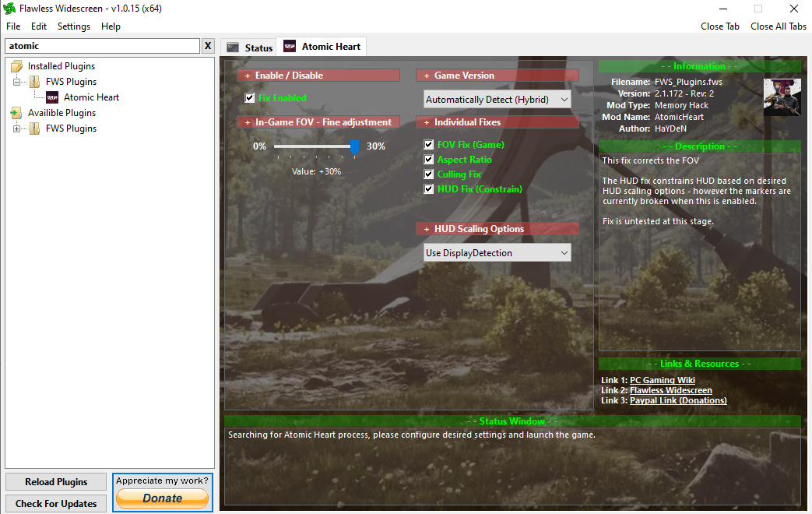Viewport: 812px width, 514px height.
Task: Click the In-Game FOV slider handle
Action: [355, 147]
